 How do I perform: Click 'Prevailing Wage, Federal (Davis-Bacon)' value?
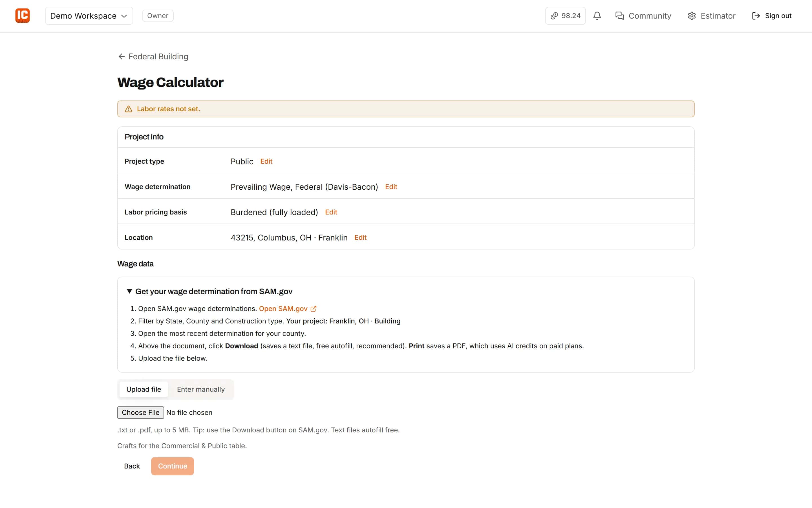coord(304,187)
